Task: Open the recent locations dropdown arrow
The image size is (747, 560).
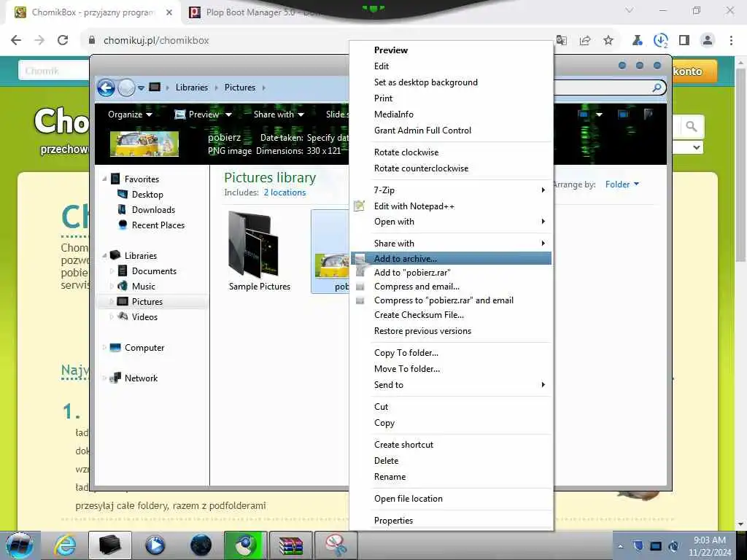Action: click(141, 88)
